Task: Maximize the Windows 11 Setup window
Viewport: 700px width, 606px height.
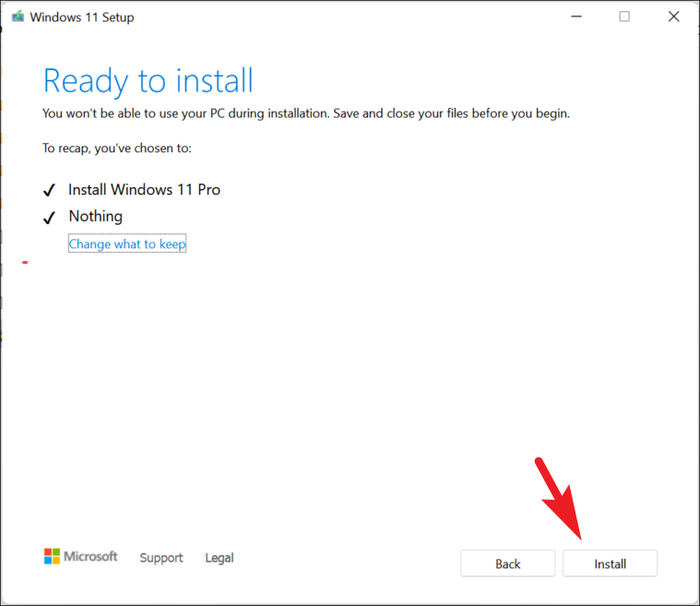Action: 624,17
